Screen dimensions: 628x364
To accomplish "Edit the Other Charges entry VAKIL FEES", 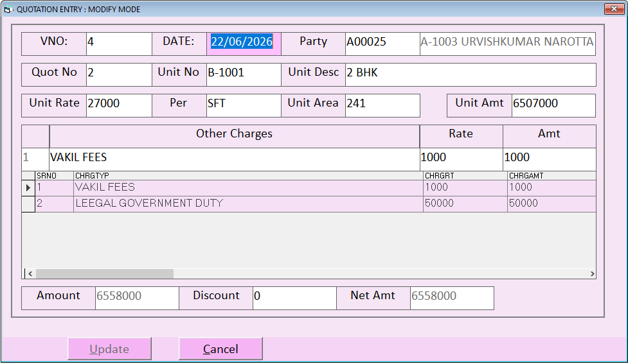I will click(x=235, y=159).
